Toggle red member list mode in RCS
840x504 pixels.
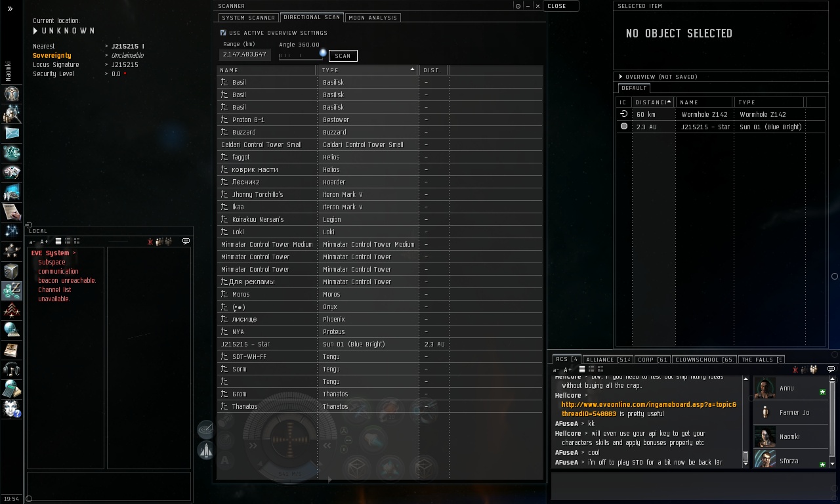pos(795,369)
